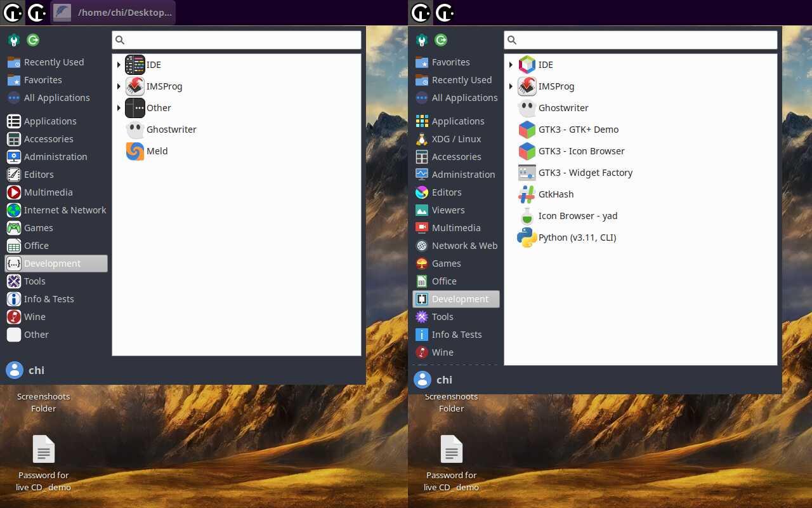Select Password for live CD_ demo on left desktop

pos(44,464)
